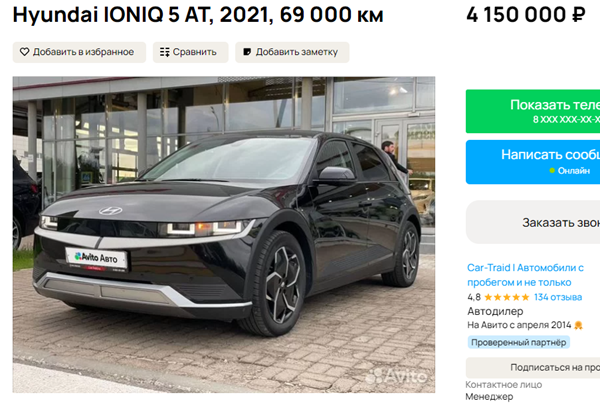600x405 pixels.
Task: Click the seller's gold rating stars
Action: (x=507, y=297)
